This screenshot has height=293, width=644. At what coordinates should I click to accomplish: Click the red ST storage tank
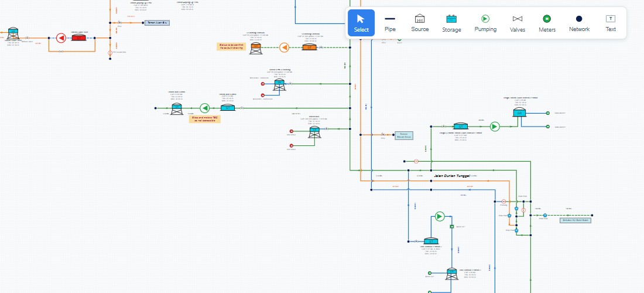click(x=79, y=38)
